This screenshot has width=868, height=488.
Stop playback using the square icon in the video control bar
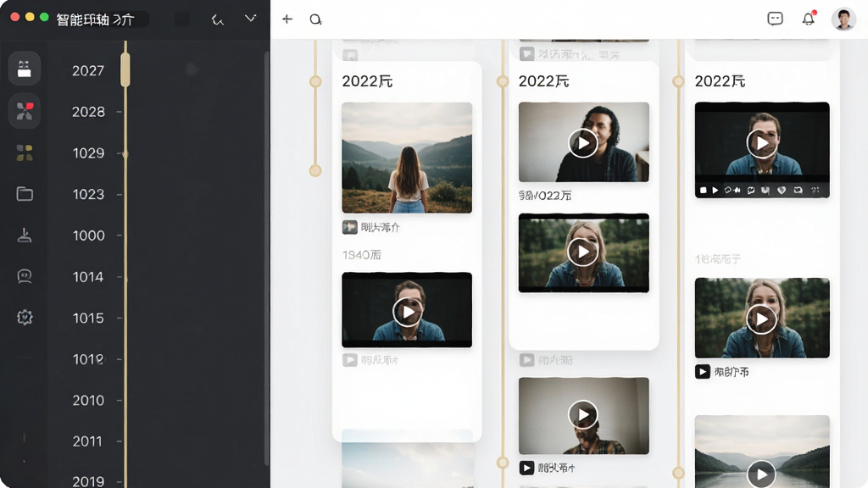703,191
